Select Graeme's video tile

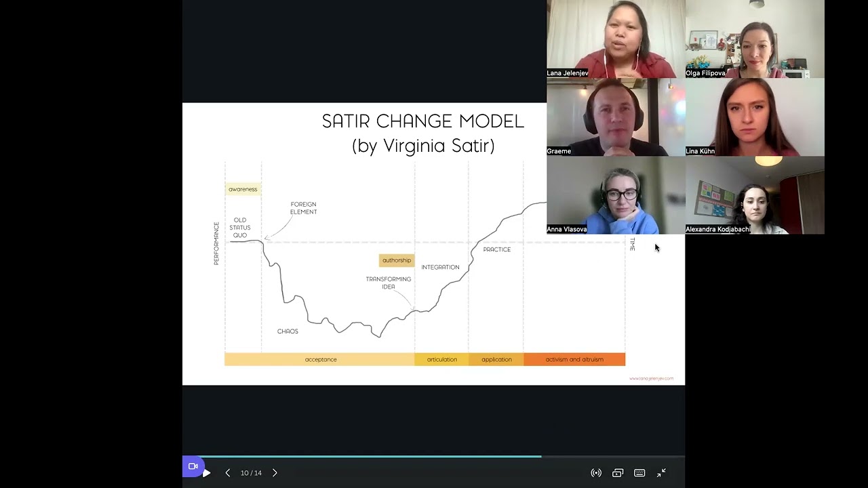click(616, 117)
